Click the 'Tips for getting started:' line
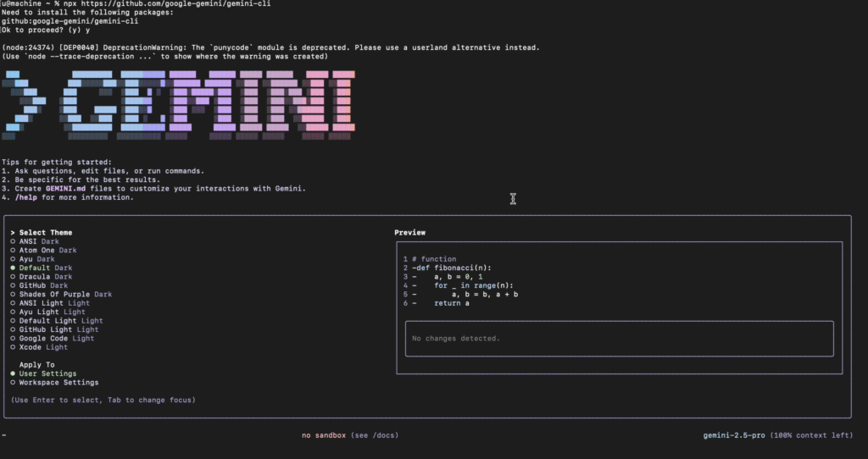Screen dimensions: 868x459 pos(57,163)
